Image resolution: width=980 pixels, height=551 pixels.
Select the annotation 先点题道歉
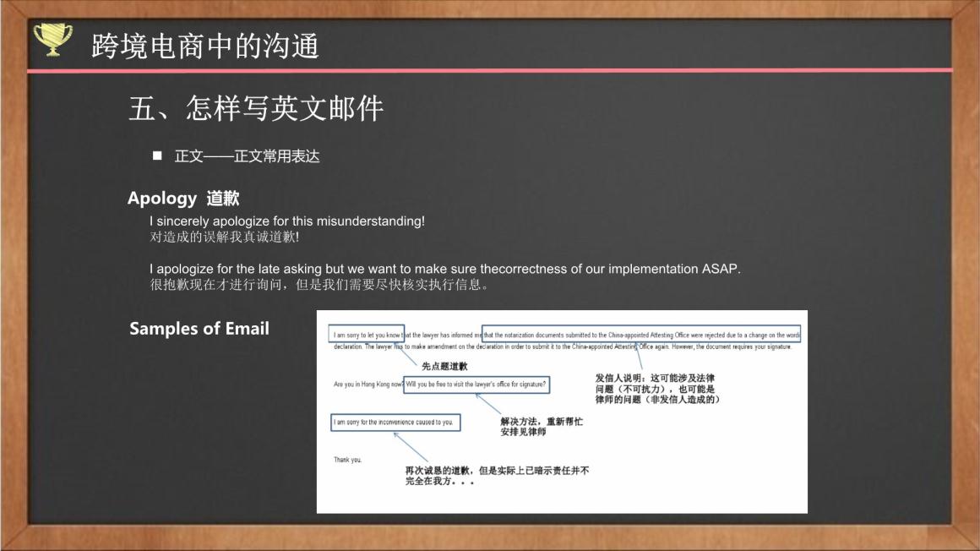pyautogui.click(x=444, y=366)
